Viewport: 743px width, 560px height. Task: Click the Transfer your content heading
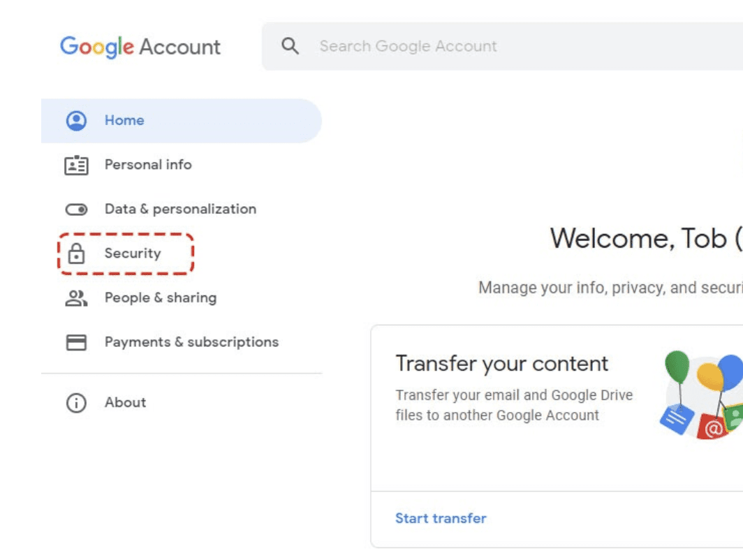click(501, 364)
